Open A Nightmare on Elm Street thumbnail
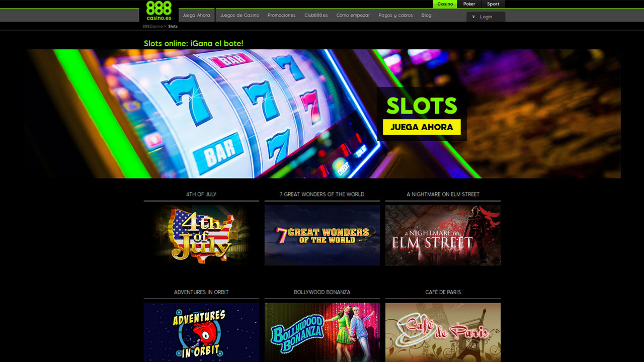The width and height of the screenshot is (644, 362). [x=443, y=235]
